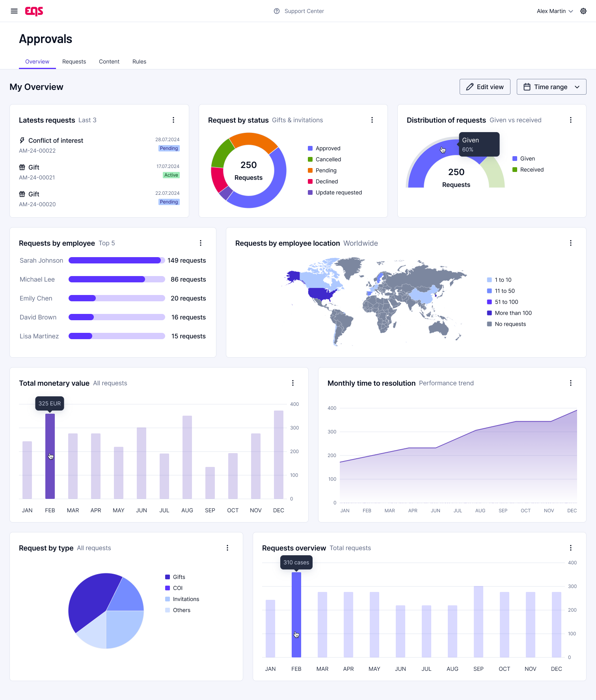Select DEC bar in Total monetary value
Image resolution: width=596 pixels, height=700 pixels.
[x=279, y=455]
